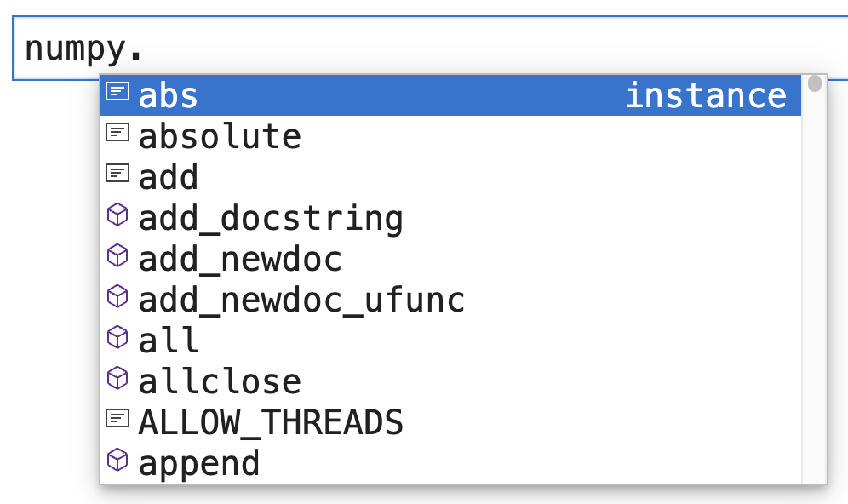Click the instance icon beside add

(117, 173)
